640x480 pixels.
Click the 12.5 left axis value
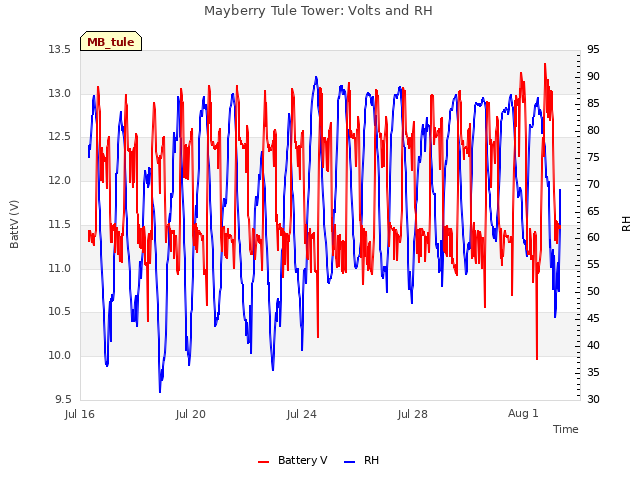[60, 136]
